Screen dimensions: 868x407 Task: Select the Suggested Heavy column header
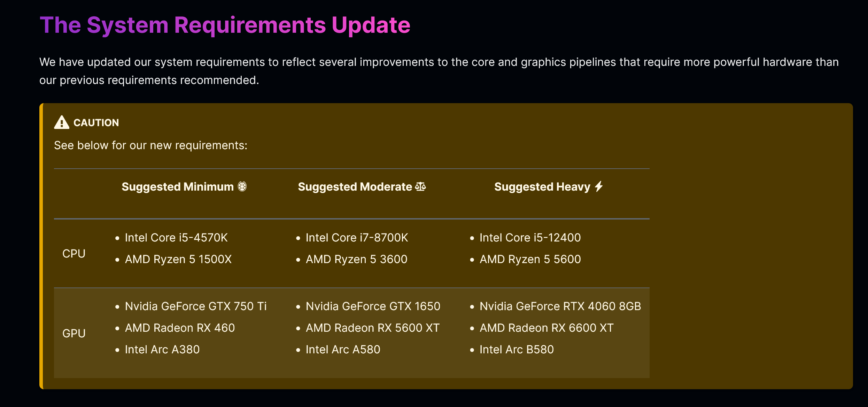[x=549, y=187]
